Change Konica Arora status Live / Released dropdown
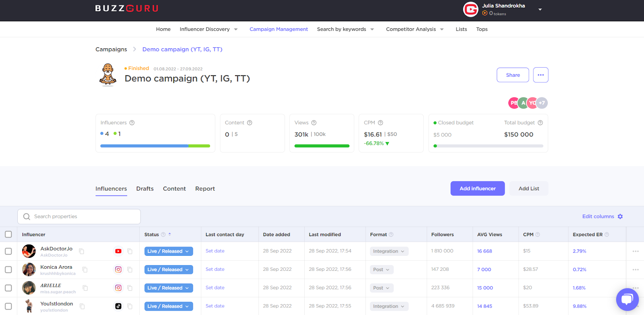The image size is (644, 315). pyautogui.click(x=169, y=270)
